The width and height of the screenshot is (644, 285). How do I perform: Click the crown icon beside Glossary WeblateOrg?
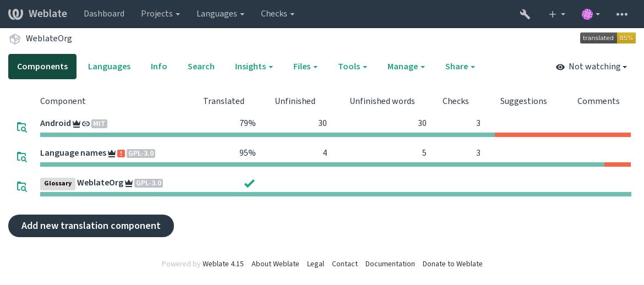click(x=129, y=183)
